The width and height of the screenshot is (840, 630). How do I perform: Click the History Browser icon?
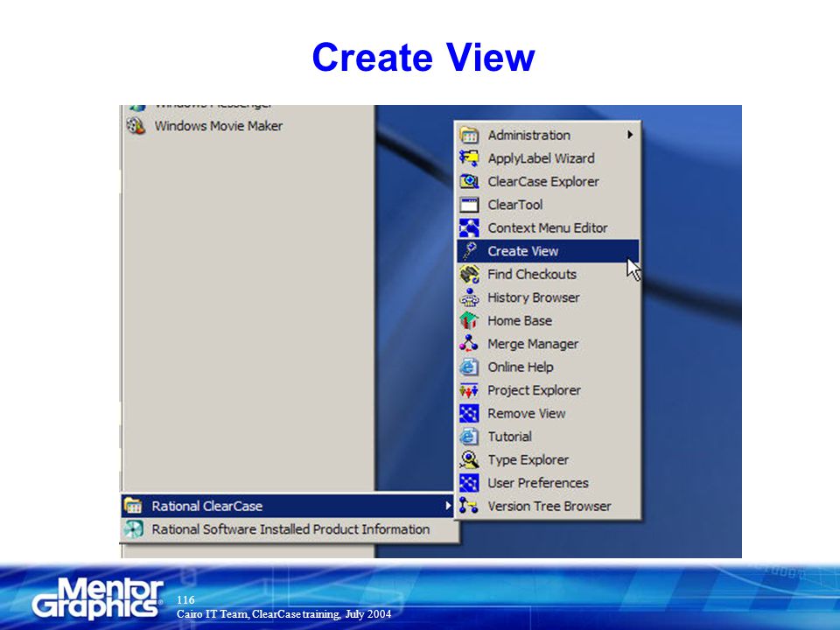click(469, 297)
